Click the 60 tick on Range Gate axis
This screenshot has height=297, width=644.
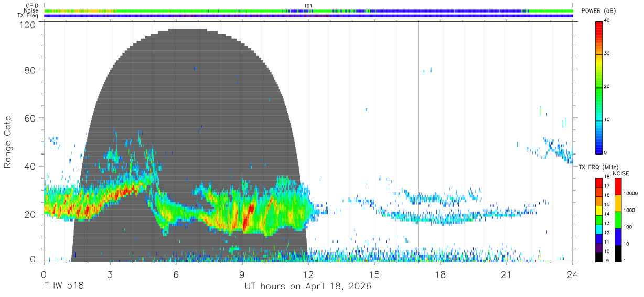tap(30, 118)
